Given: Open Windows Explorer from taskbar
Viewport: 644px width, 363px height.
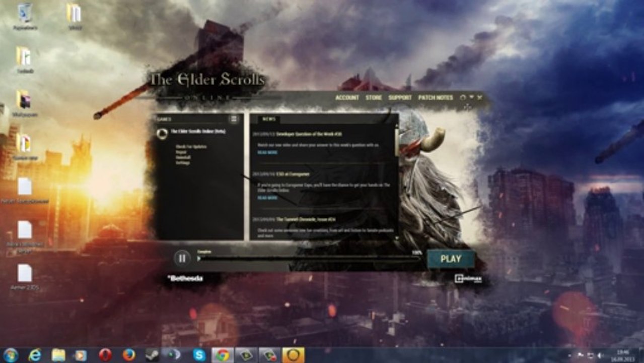Looking at the screenshot, I should click(58, 355).
